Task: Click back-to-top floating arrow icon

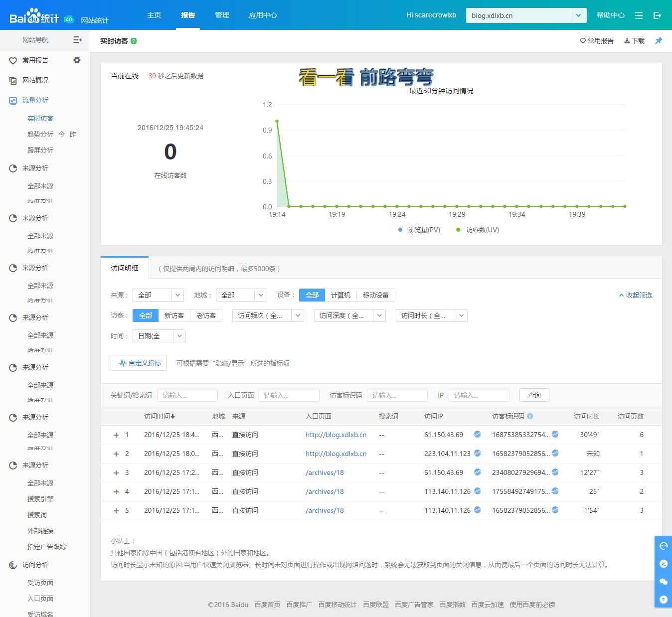Action: tap(664, 600)
